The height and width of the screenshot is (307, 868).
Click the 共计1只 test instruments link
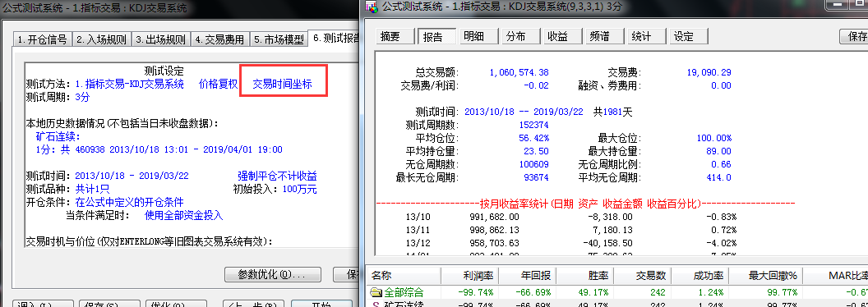pos(92,189)
